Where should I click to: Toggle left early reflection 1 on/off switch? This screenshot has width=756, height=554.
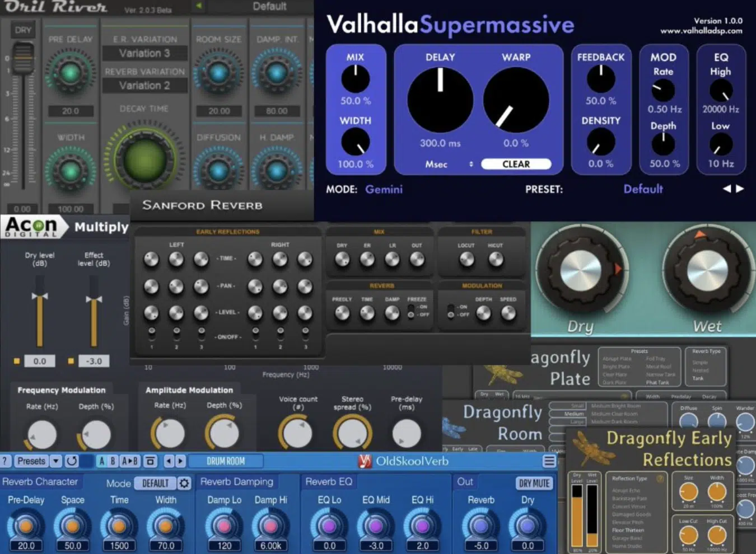click(151, 334)
